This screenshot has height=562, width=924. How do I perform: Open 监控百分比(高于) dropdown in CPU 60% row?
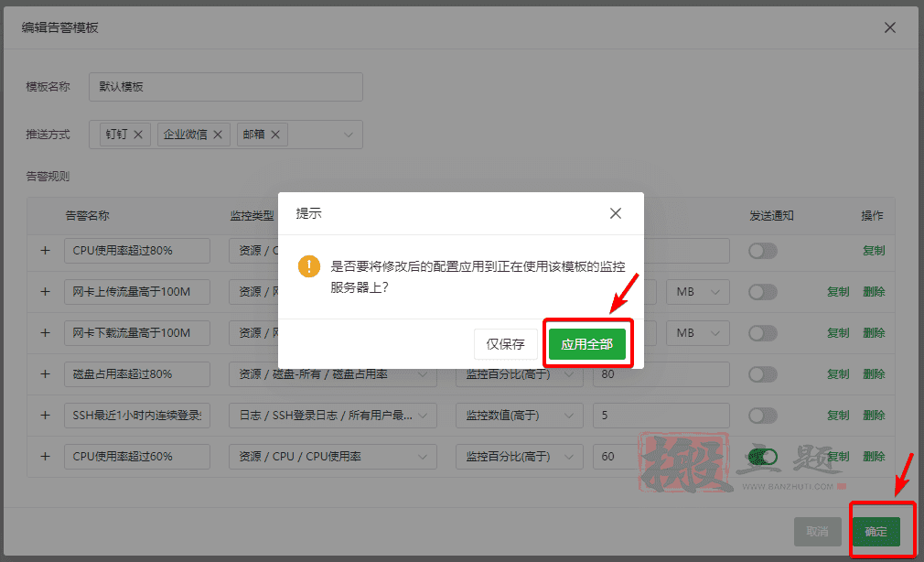pyautogui.click(x=519, y=457)
